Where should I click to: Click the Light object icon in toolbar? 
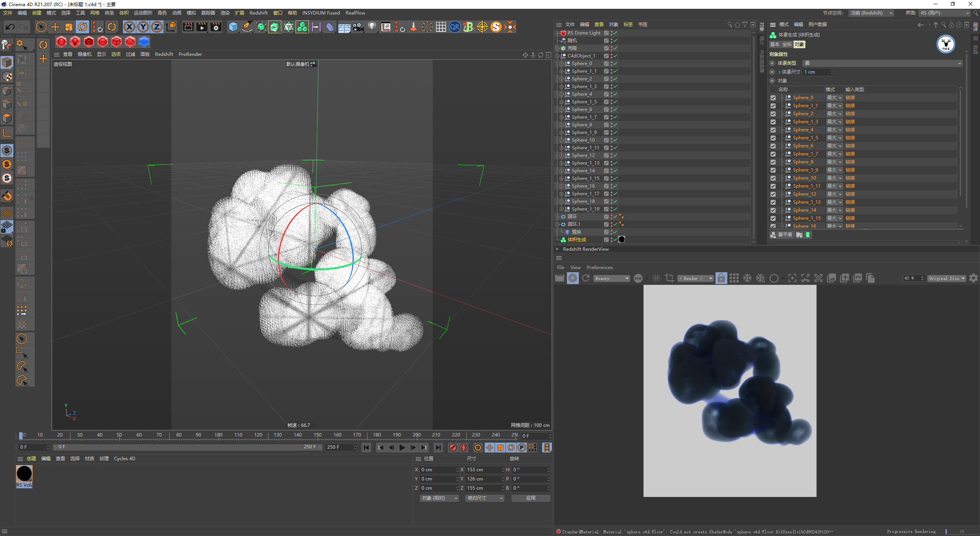pyautogui.click(x=372, y=27)
